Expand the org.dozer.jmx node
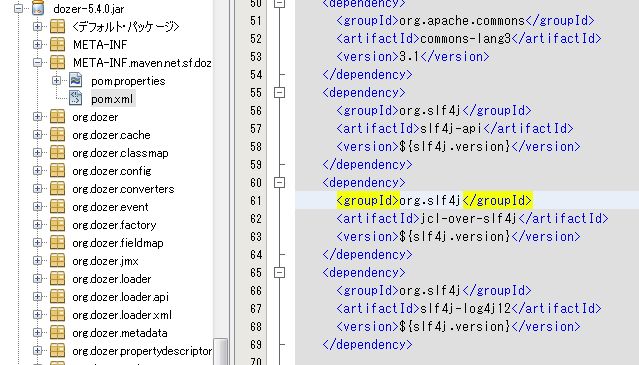 (37, 260)
